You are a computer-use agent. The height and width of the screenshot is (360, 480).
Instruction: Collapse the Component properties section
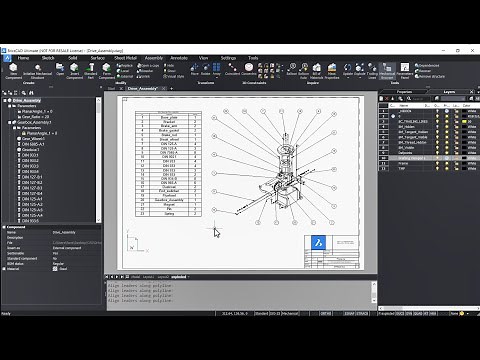tap(4, 227)
